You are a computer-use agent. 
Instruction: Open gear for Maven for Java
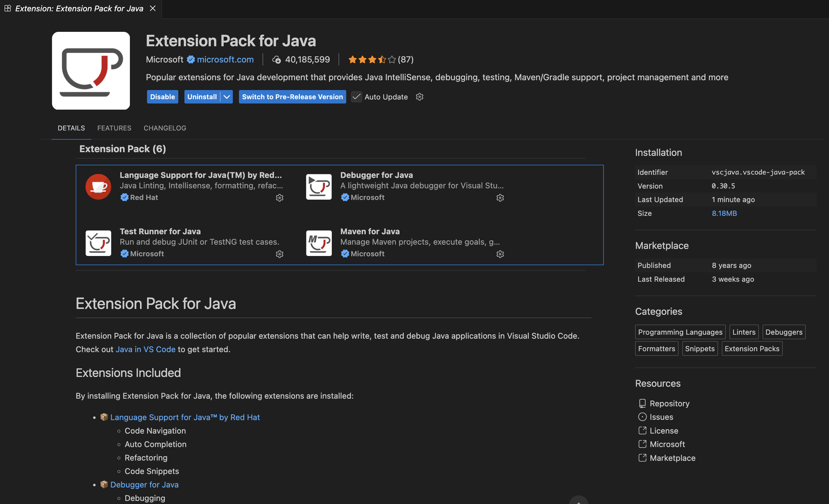[500, 254]
